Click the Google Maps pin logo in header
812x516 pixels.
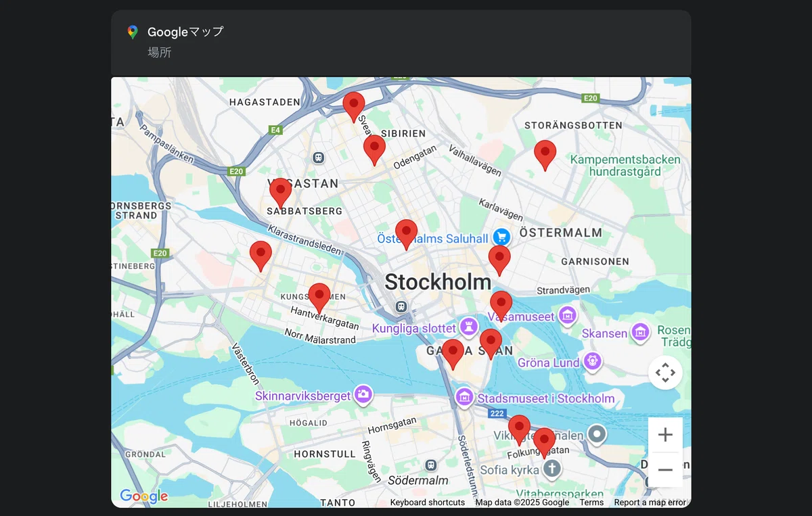(133, 32)
